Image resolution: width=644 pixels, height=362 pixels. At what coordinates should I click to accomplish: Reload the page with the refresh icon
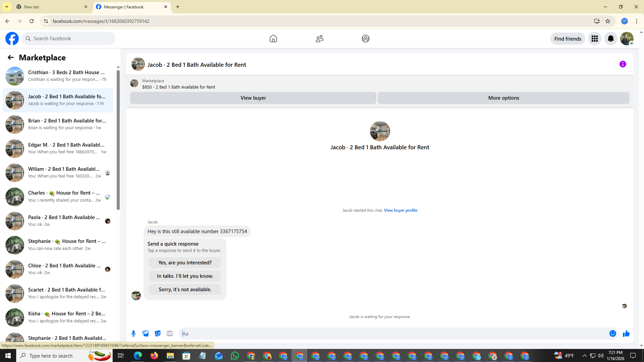pos(32,21)
